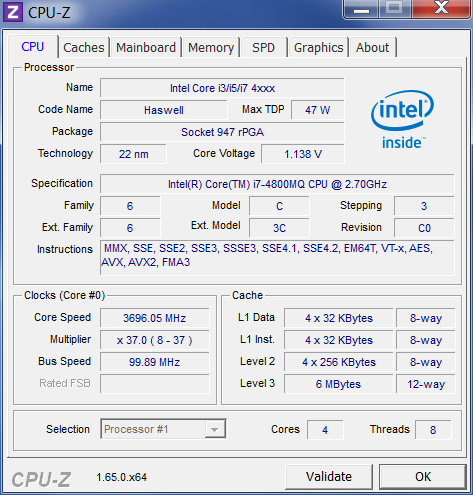Click the Intel inside logo

point(403,120)
